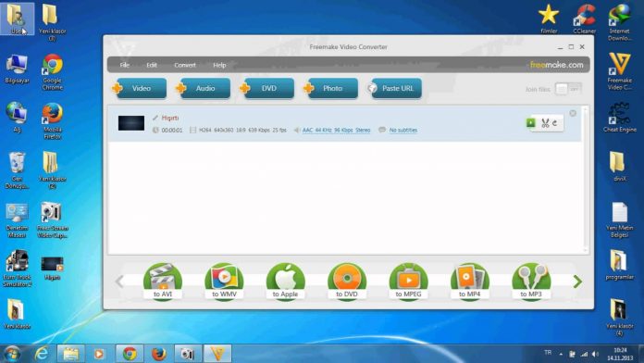The width and height of the screenshot is (644, 363).
Task: Open the AAC 44 KHz audio track dropdown
Action: (x=336, y=130)
